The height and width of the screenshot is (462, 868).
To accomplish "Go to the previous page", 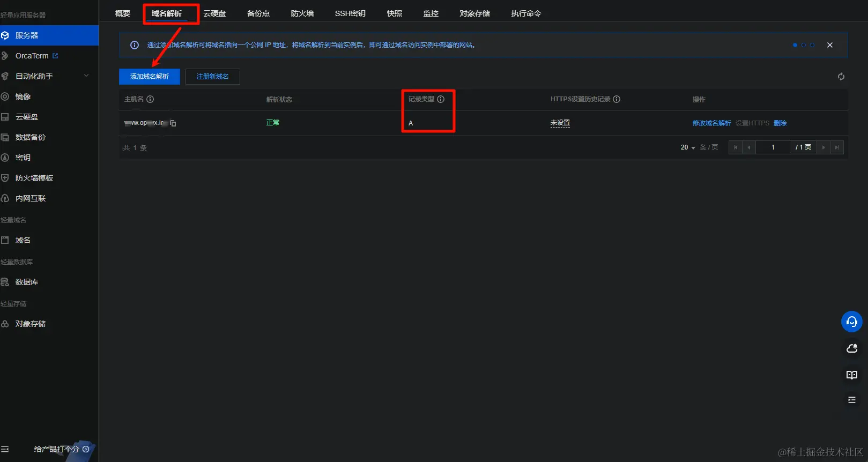I will (x=749, y=147).
